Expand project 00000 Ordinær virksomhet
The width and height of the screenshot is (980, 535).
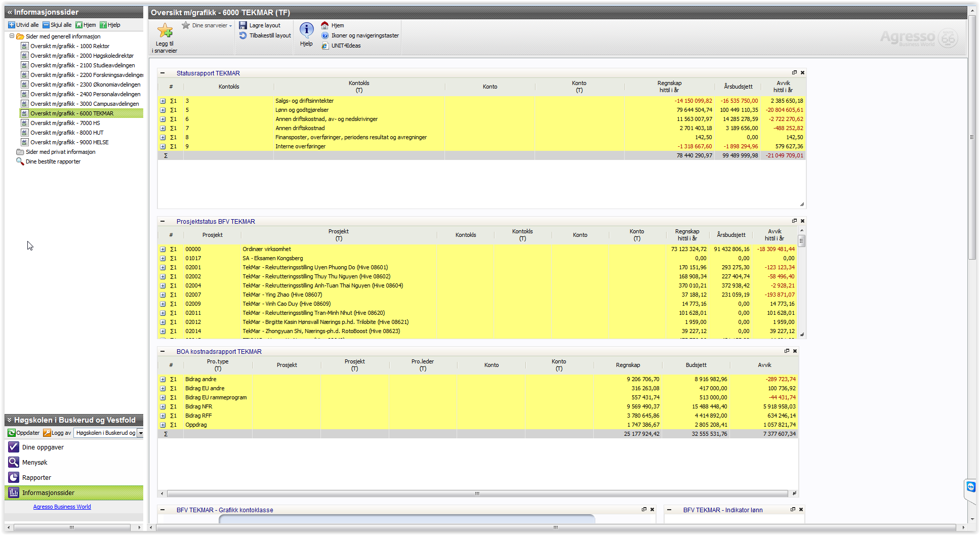tap(163, 249)
